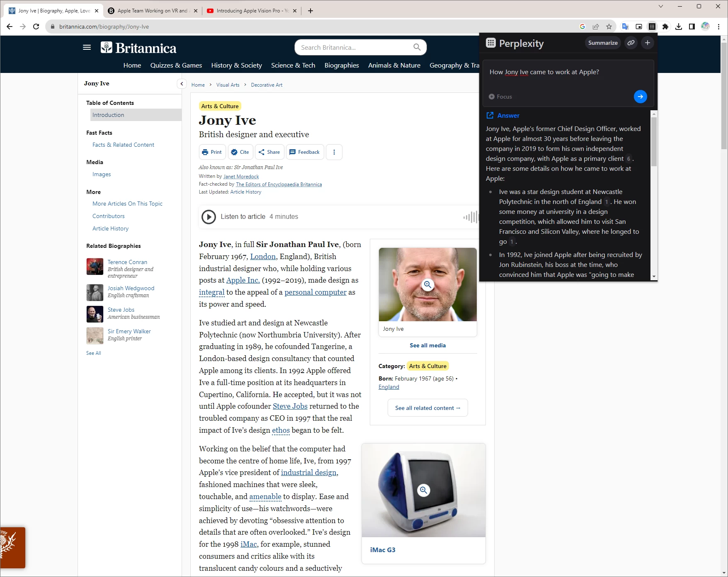This screenshot has height=577, width=728.
Task: Open the Quizzes & Games menu
Action: point(176,65)
